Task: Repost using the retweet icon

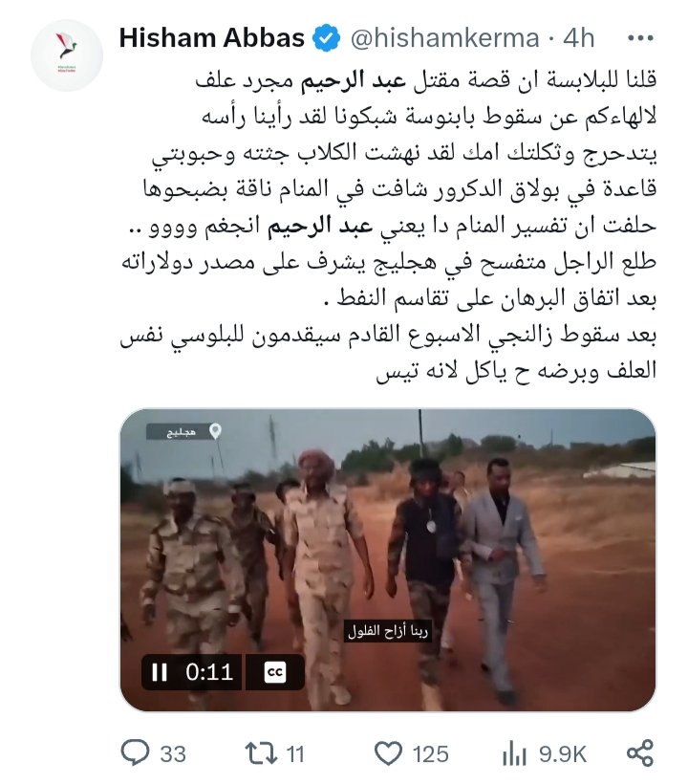Action: [x=261, y=753]
